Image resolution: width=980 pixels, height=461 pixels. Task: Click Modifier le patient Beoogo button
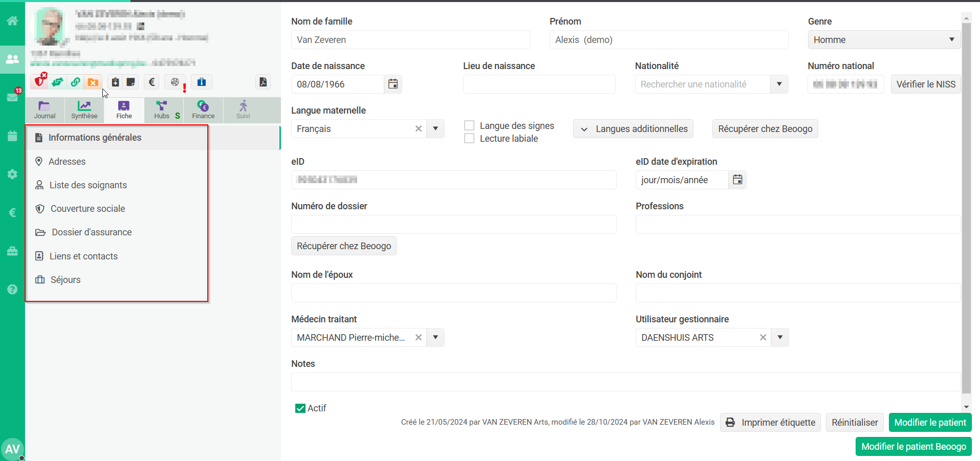913,446
